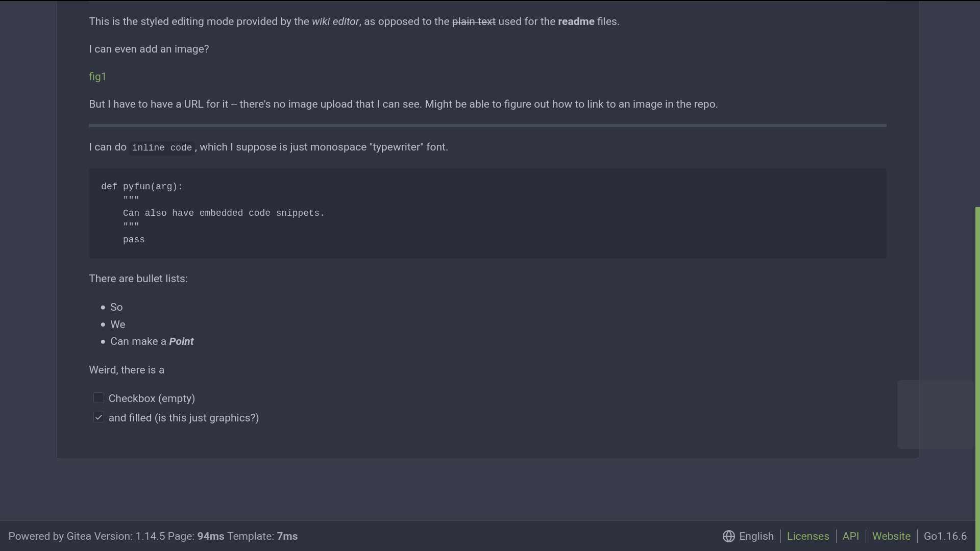Viewport: 980px width, 551px height.
Task: Open the API footer link
Action: point(850,536)
